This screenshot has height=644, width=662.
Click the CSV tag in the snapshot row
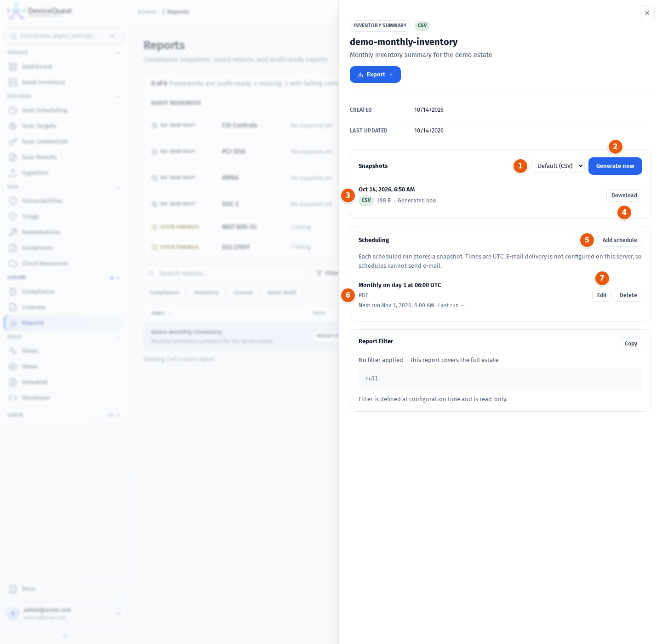(x=366, y=201)
